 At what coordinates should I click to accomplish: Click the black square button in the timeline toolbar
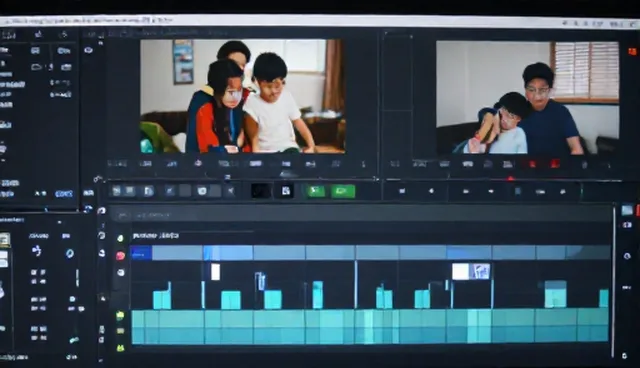pyautogui.click(x=260, y=191)
